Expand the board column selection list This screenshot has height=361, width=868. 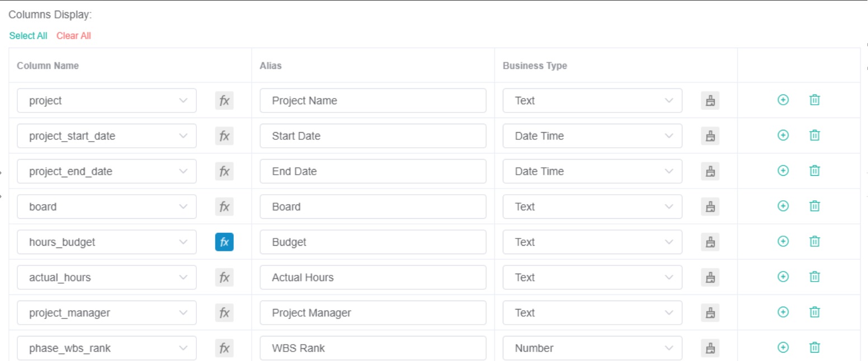106,206
